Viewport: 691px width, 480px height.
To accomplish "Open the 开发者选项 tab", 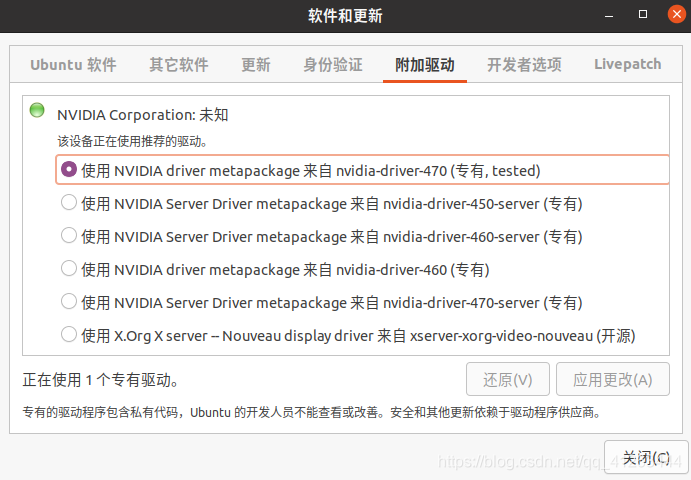I will pos(524,65).
